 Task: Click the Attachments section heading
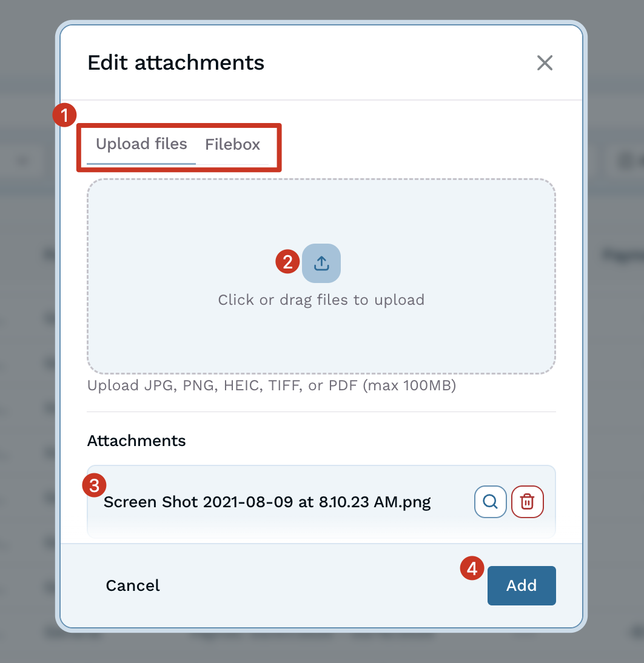coord(136,441)
